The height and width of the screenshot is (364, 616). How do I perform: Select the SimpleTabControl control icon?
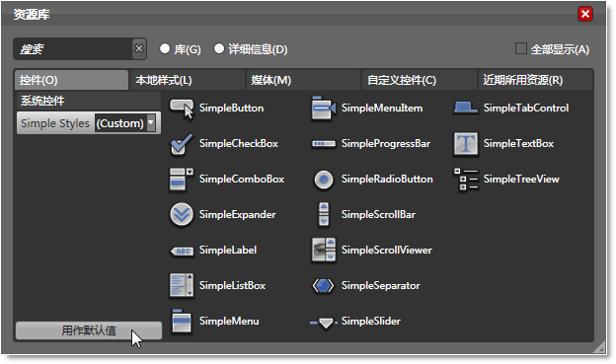(x=466, y=108)
